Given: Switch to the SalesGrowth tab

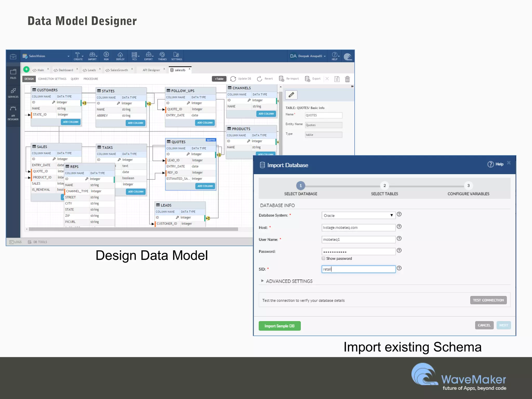Looking at the screenshot, I should (117, 70).
